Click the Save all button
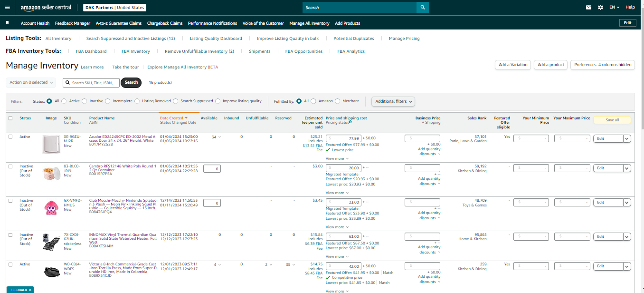 tap(612, 120)
